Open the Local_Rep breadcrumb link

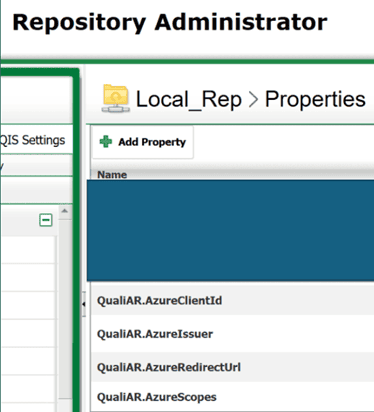coord(189,99)
